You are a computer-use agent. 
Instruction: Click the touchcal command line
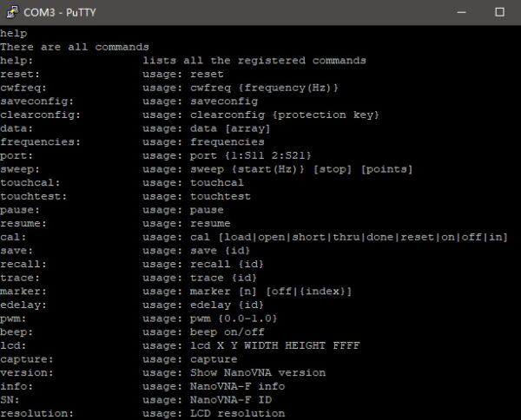tap(122, 182)
